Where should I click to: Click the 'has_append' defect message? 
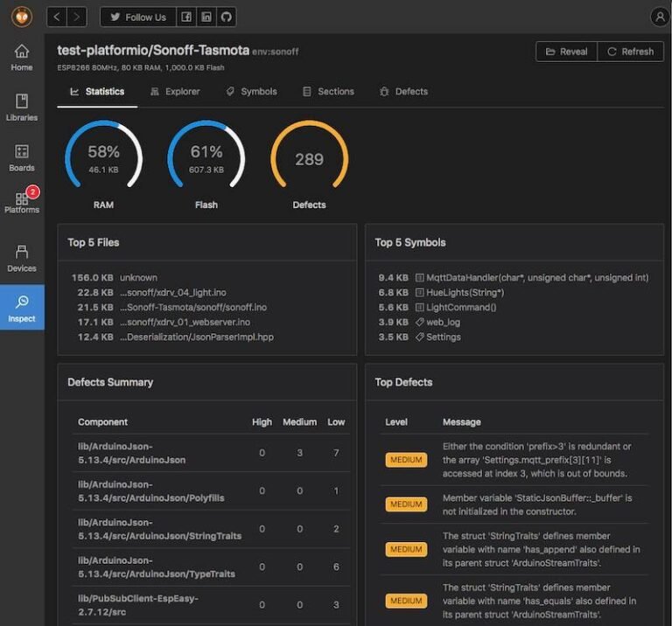coord(541,549)
